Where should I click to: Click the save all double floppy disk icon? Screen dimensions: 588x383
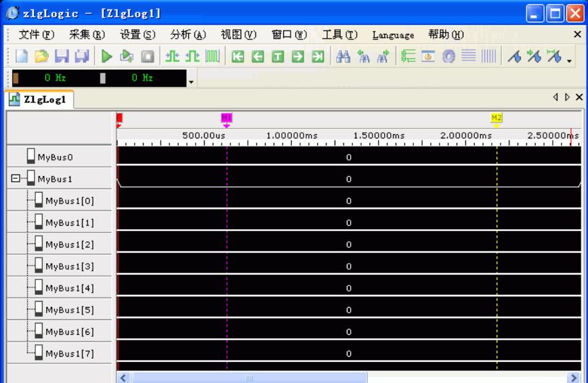82,56
